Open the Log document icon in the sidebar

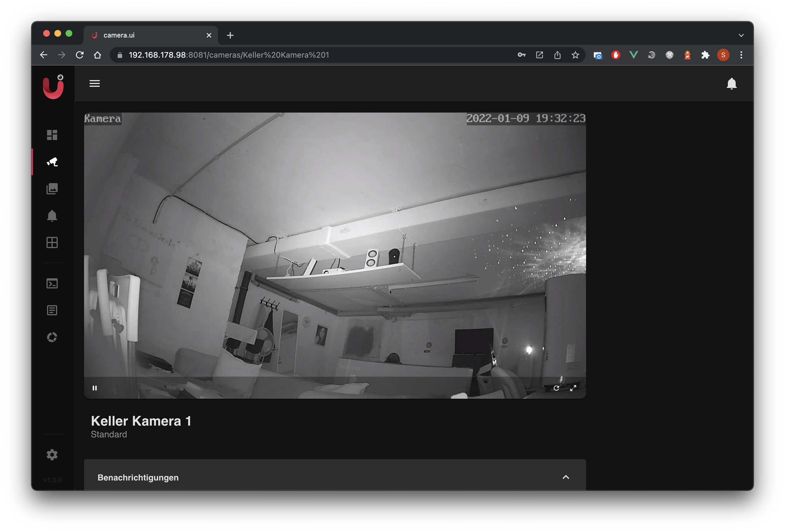52,310
